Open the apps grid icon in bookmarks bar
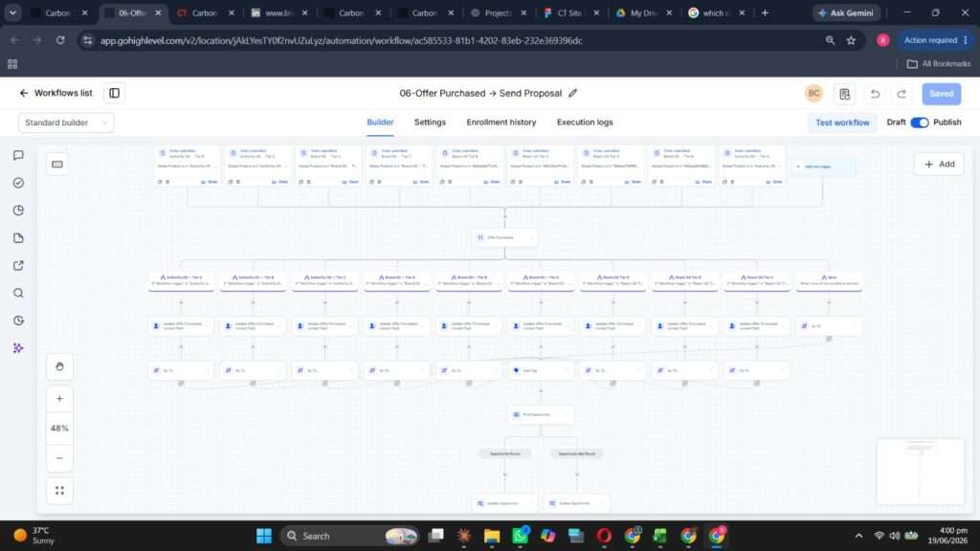Image resolution: width=980 pixels, height=551 pixels. [x=12, y=64]
